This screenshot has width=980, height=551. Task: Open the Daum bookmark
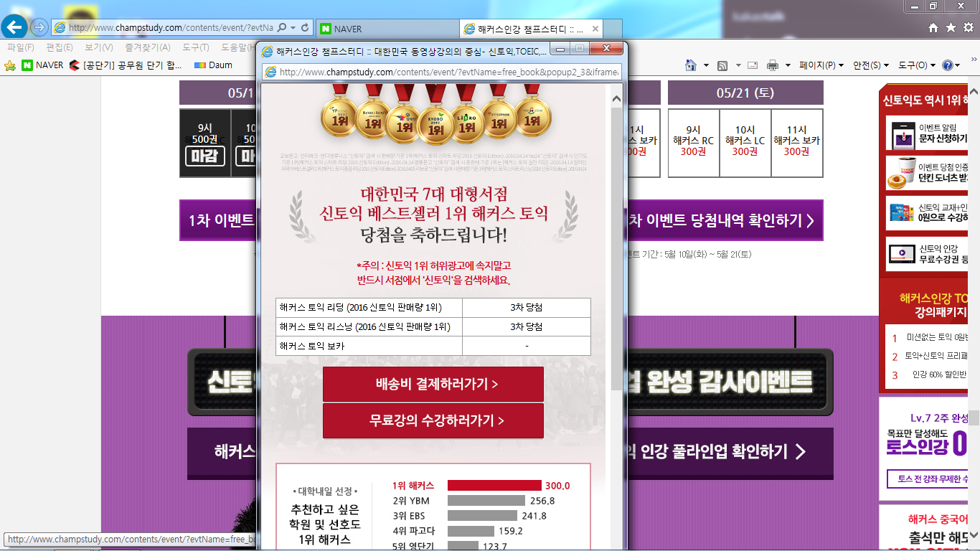(213, 65)
